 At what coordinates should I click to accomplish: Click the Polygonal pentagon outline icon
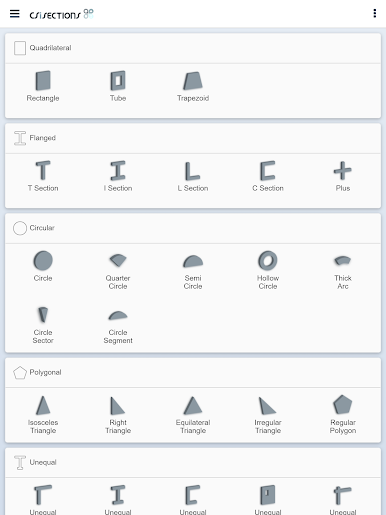pos(20,373)
